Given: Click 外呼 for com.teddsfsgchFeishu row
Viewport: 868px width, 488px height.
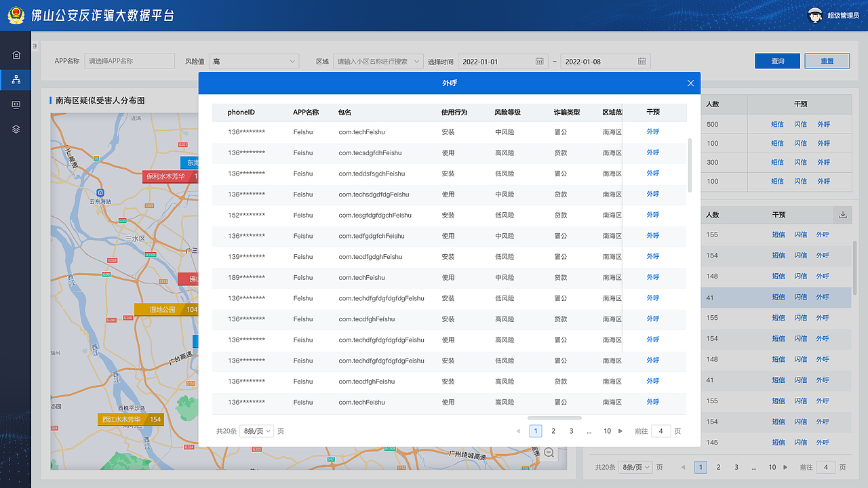Looking at the screenshot, I should (x=653, y=174).
